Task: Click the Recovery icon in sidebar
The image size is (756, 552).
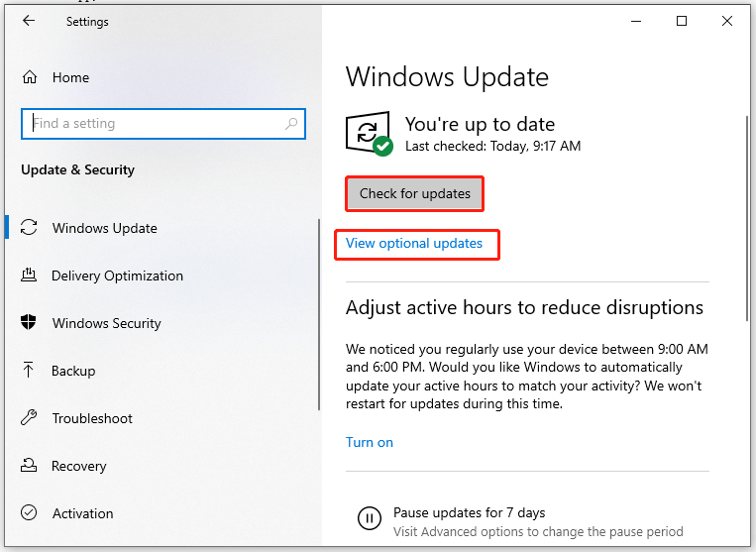Action: pos(29,465)
